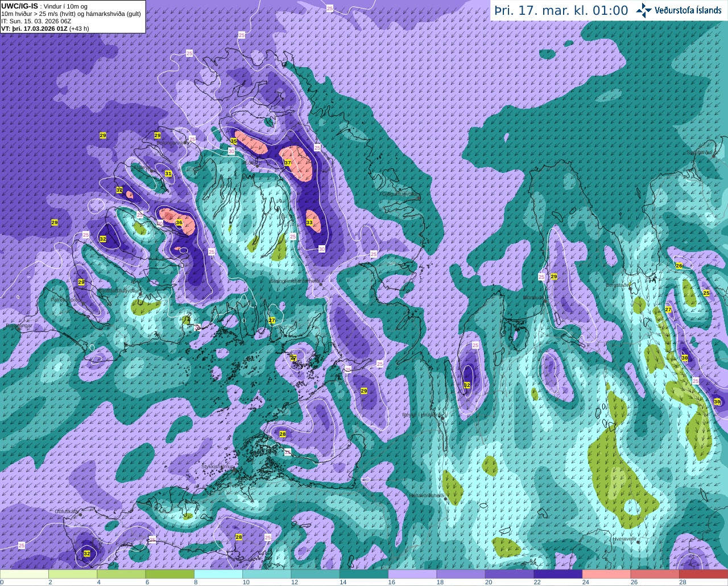
Task: Click the VT valid time line
Action: [x=45, y=28]
